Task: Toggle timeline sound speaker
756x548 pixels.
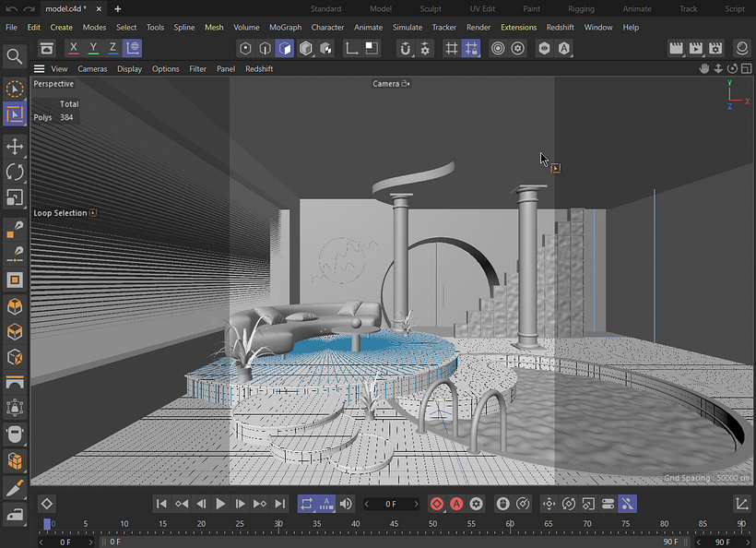Action: (x=346, y=504)
